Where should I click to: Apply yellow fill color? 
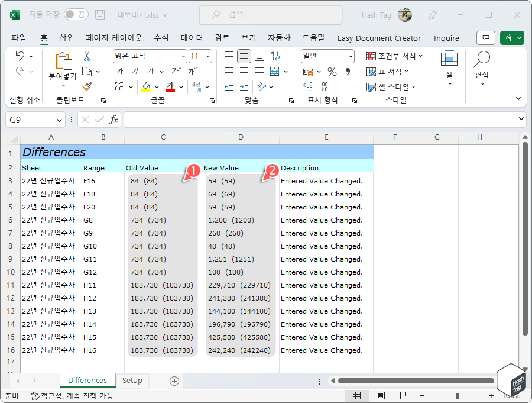pos(146,86)
